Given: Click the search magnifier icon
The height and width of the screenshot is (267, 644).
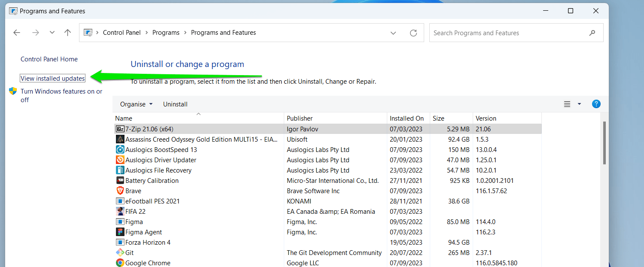Looking at the screenshot, I should (592, 33).
